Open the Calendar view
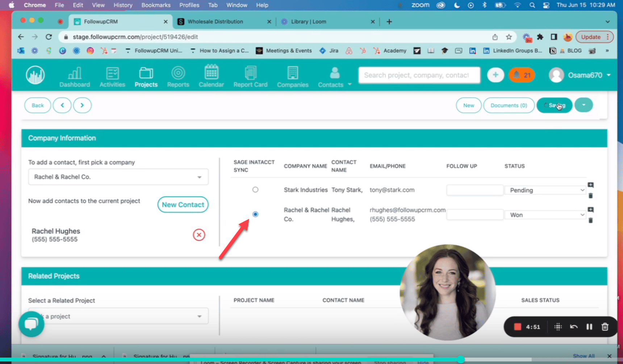This screenshot has height=364, width=623. (211, 75)
